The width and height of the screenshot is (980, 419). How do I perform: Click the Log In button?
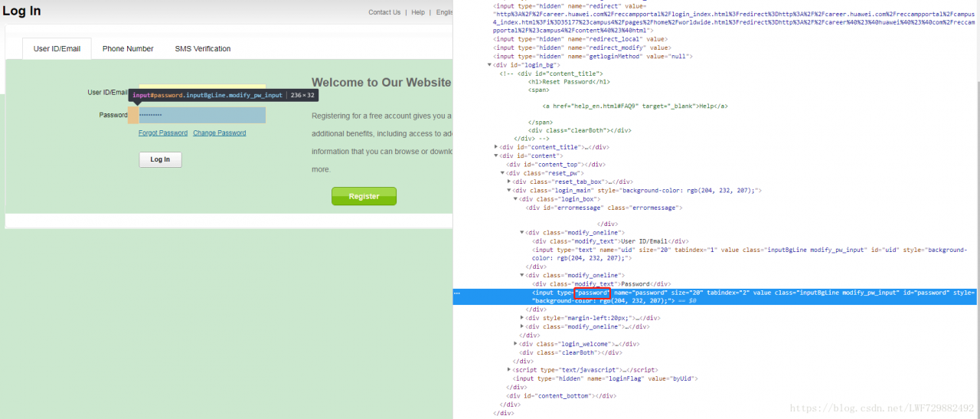click(160, 159)
